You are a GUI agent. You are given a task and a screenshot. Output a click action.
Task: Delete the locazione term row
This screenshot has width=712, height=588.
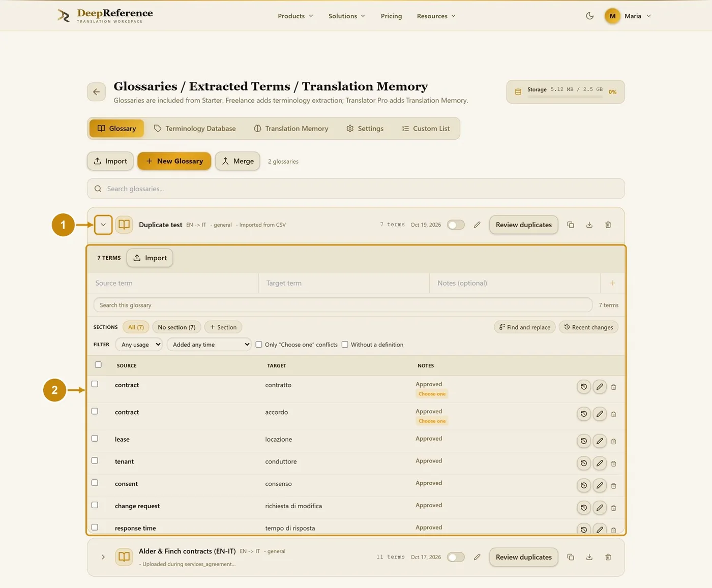tap(614, 442)
